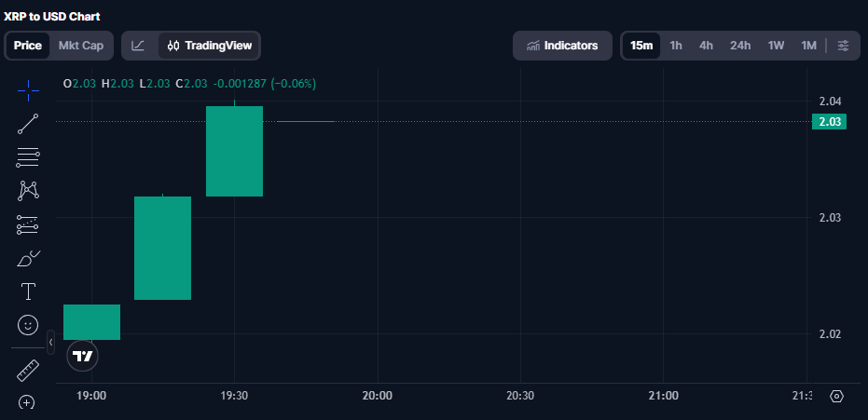868x420 pixels.
Task: Click the 20:30 time axis label
Action: [521, 396]
